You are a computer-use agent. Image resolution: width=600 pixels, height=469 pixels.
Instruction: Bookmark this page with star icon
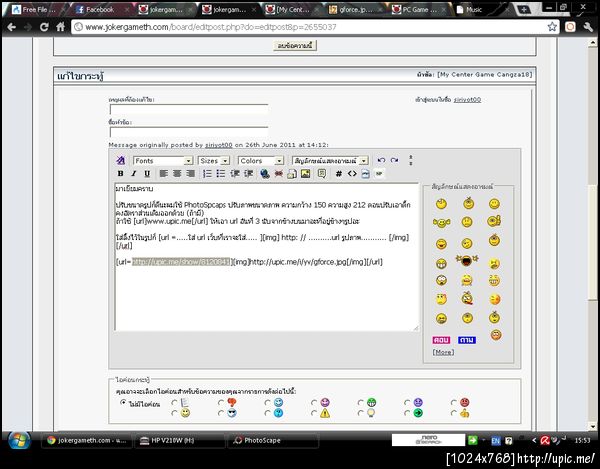552,27
